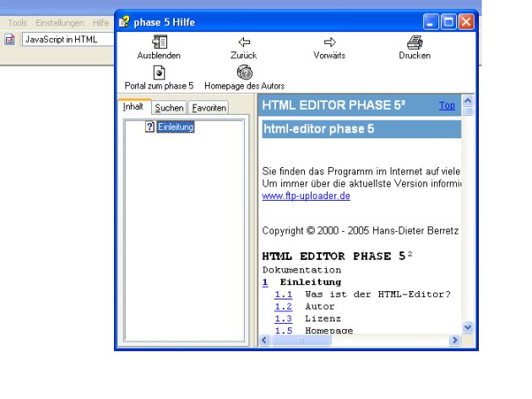Go back with the Zurück arrow
Image resolution: width=532 pixels, height=399 pixels.
[244, 42]
